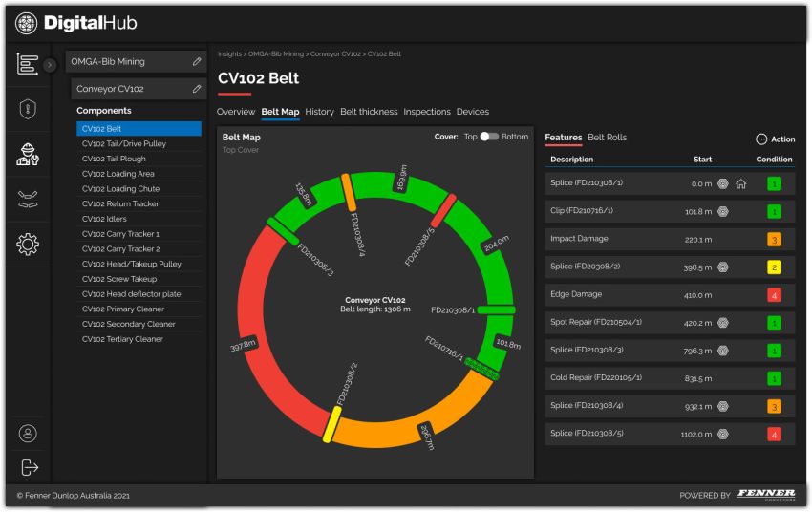The image size is (812, 512).
Task: Open the hierarchy tree sidebar icon
Action: click(28, 64)
